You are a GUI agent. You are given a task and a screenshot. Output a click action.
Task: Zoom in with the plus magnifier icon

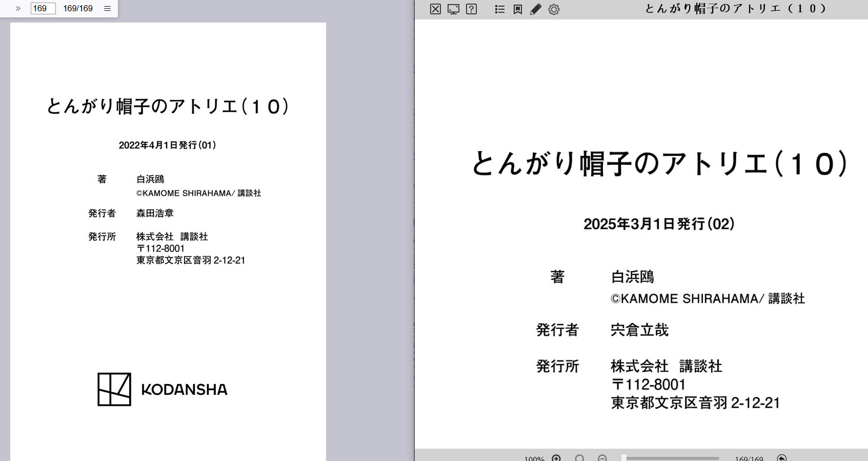pyautogui.click(x=556, y=458)
